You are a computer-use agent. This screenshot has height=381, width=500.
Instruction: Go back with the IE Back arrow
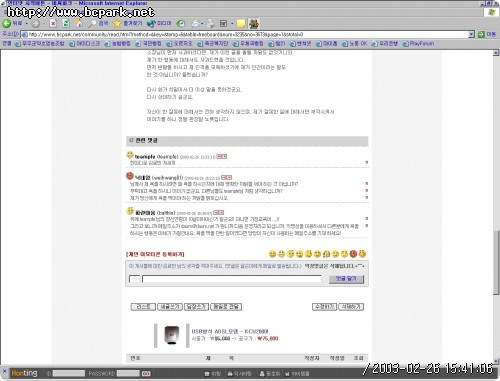[12, 23]
